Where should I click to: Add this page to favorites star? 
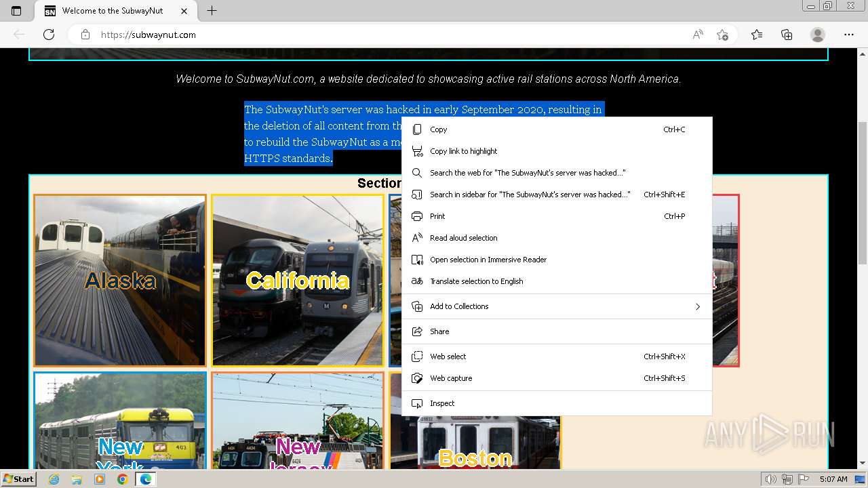(x=722, y=35)
